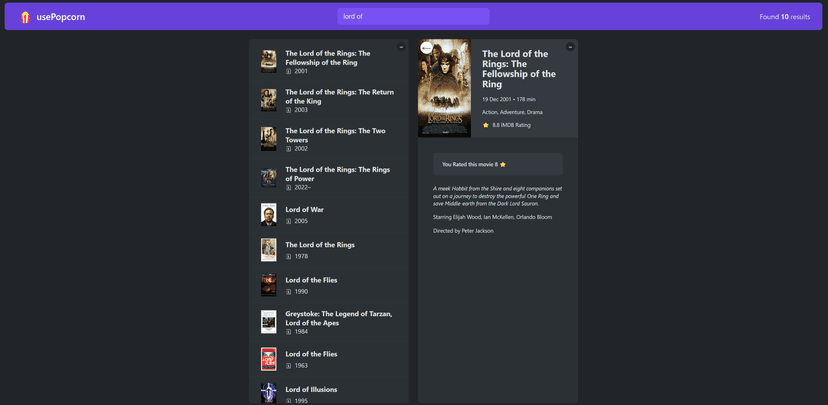The width and height of the screenshot is (828, 405).
Task: Click the popcorn logo icon
Action: pos(25,17)
